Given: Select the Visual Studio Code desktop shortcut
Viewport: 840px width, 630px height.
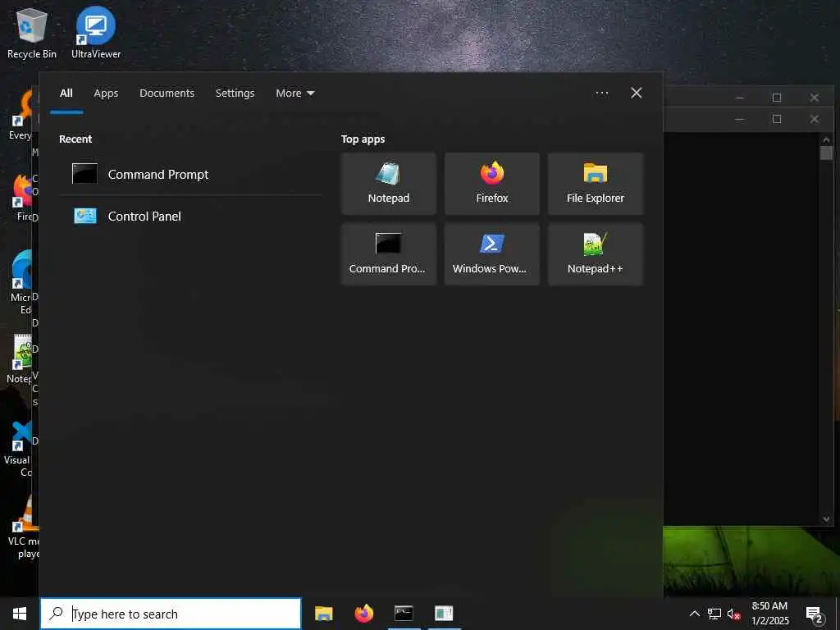Looking at the screenshot, I should [x=20, y=449].
